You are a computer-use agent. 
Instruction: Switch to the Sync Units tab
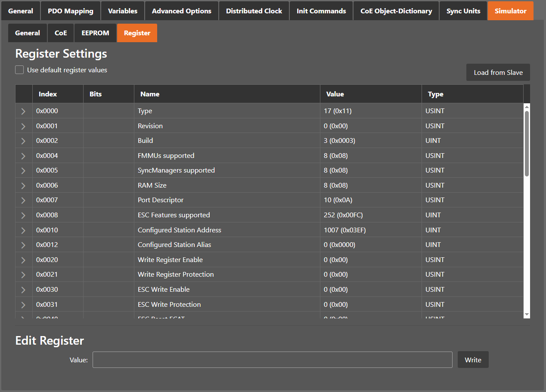click(x=463, y=11)
